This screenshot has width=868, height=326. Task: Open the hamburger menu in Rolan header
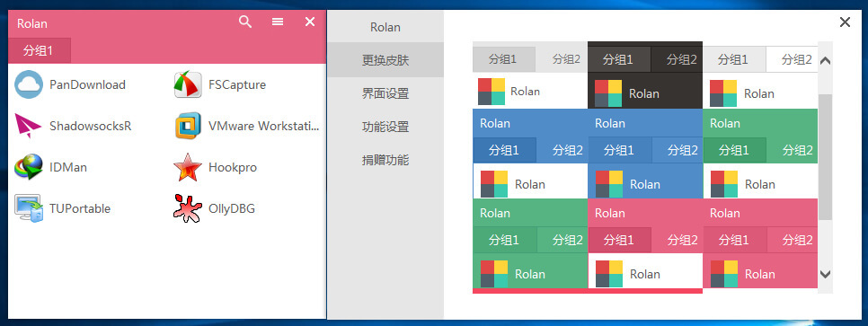click(278, 22)
